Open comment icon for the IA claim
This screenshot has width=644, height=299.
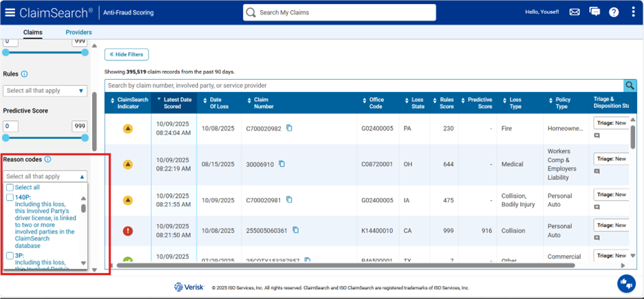click(597, 208)
